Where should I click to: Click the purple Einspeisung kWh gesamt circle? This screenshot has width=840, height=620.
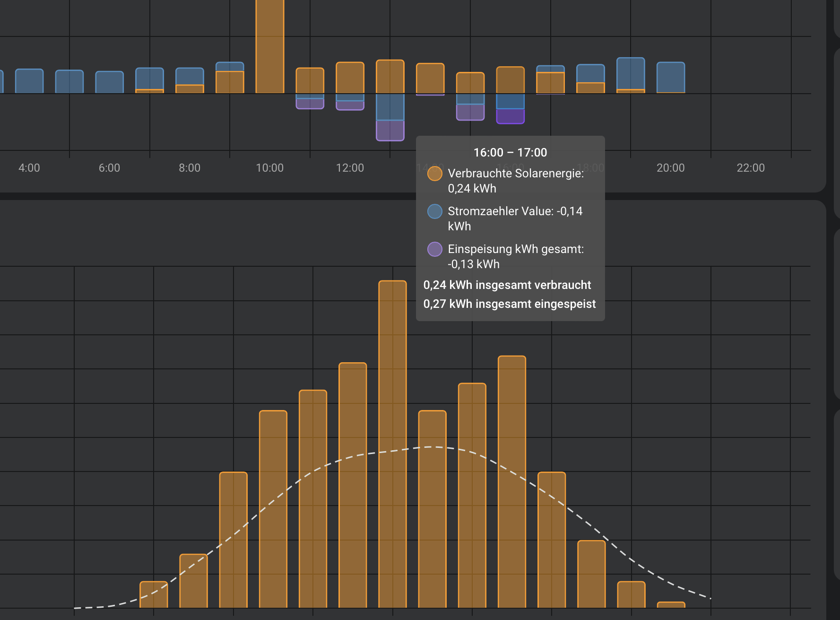tap(434, 249)
